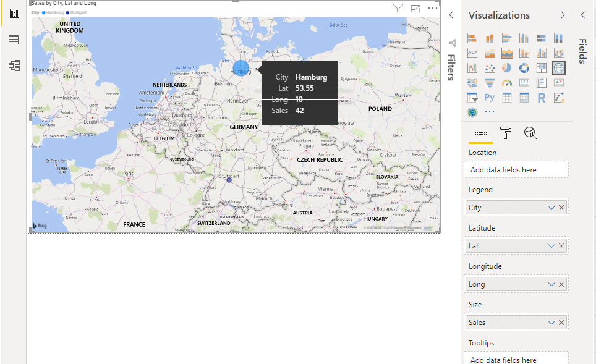Open the Sales field dropdown in Size

551,322
